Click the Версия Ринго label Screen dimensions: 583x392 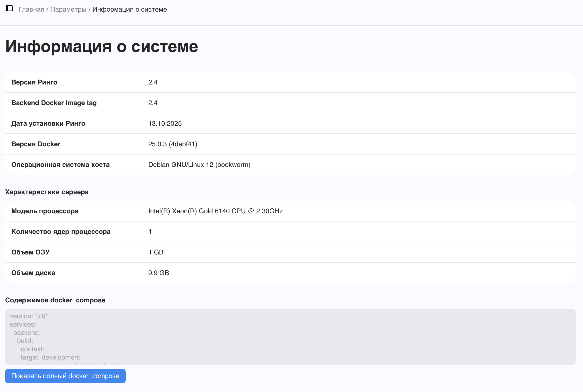click(x=34, y=82)
